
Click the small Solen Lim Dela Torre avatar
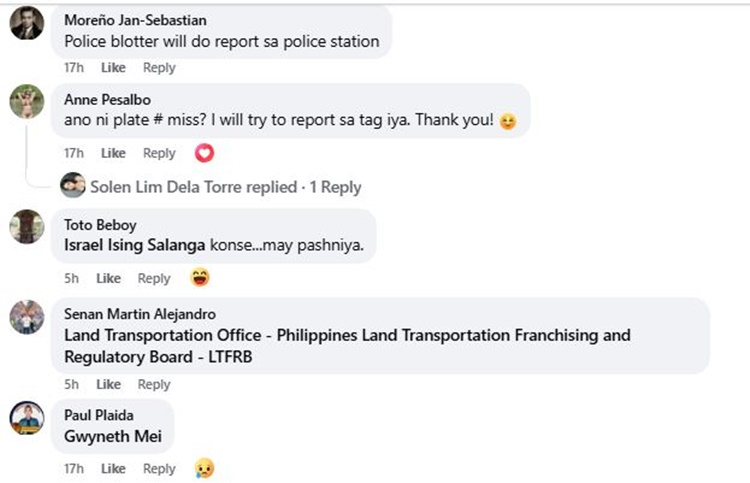coord(73,186)
